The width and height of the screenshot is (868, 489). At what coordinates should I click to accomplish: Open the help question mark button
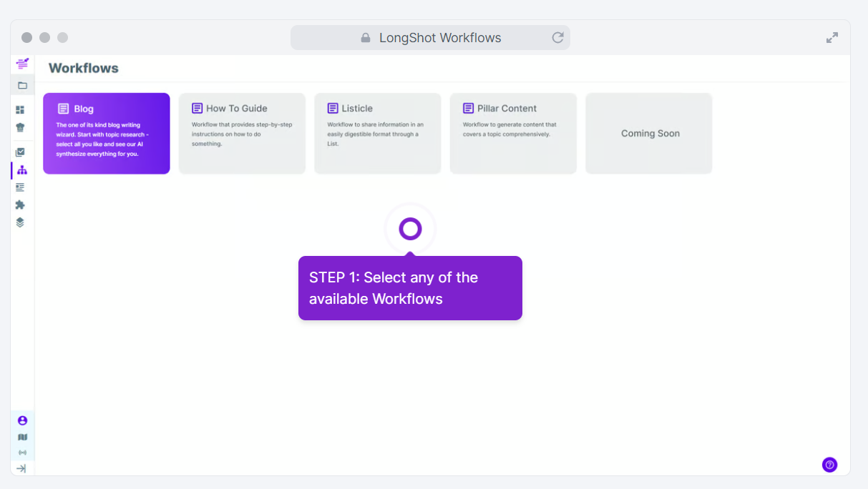point(829,465)
